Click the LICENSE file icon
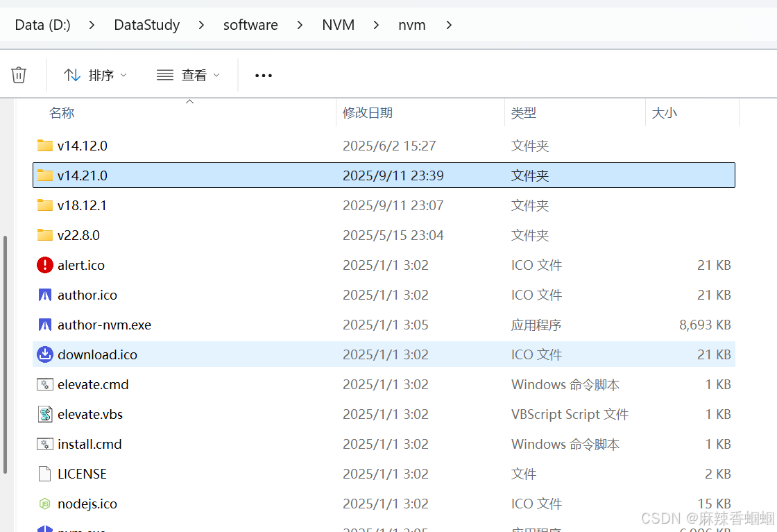 pos(44,474)
